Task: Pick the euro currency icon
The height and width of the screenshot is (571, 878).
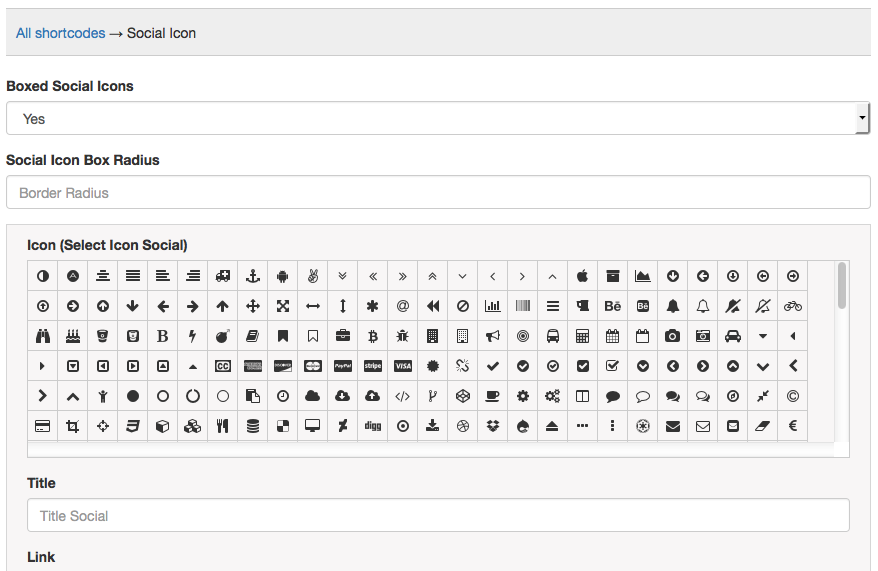Action: point(792,426)
